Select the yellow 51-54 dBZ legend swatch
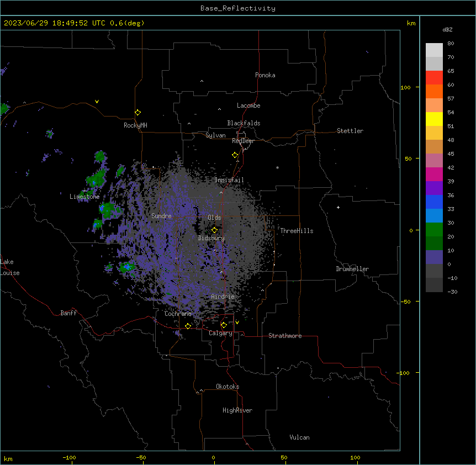This screenshot has width=476, height=465. point(434,119)
